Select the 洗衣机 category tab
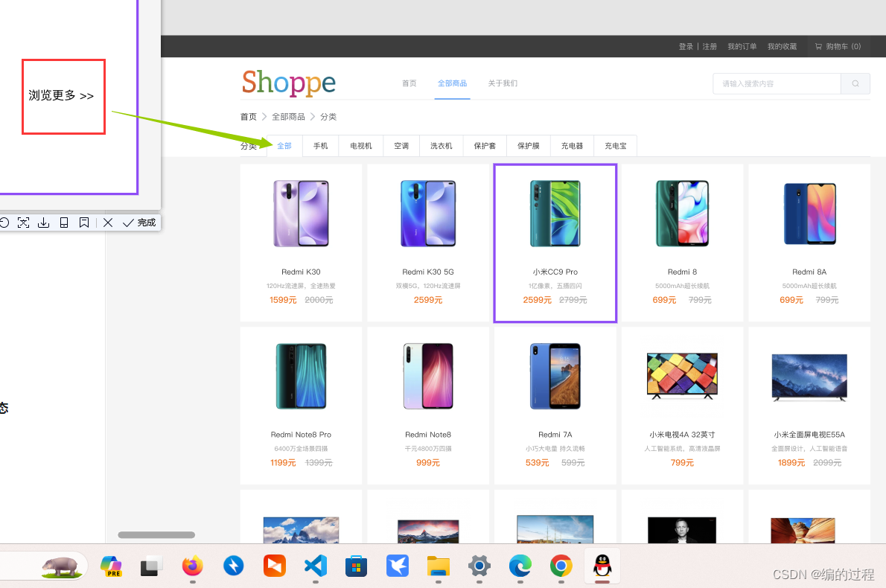The height and width of the screenshot is (588, 886). click(442, 146)
